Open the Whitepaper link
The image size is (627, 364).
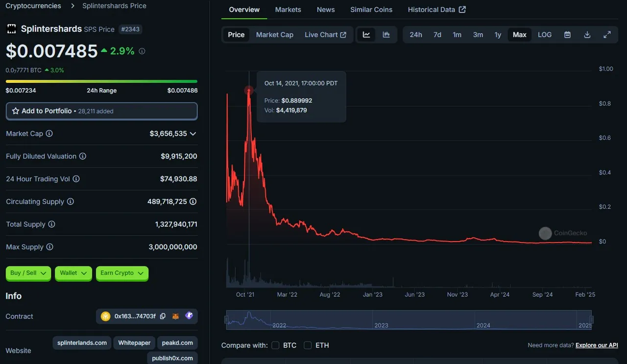(x=134, y=343)
